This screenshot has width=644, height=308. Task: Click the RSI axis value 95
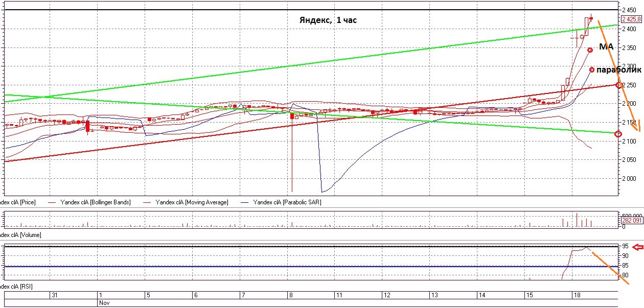click(625, 246)
